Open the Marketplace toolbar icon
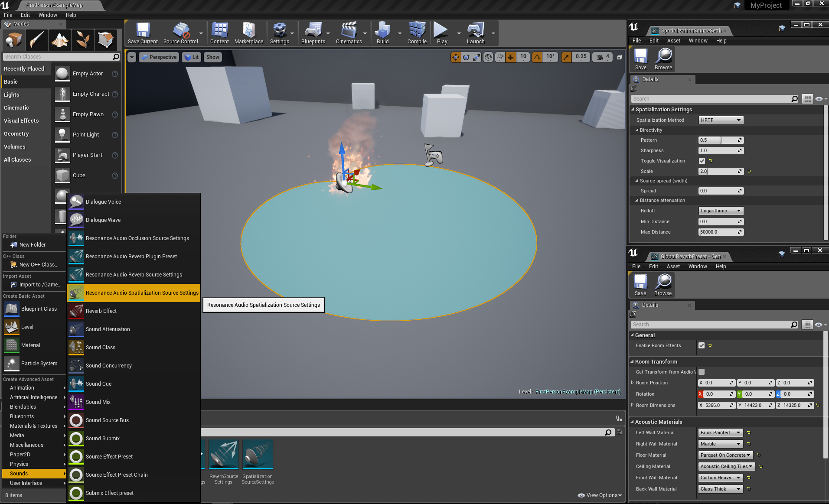This screenshot has width=829, height=504. pos(248,33)
